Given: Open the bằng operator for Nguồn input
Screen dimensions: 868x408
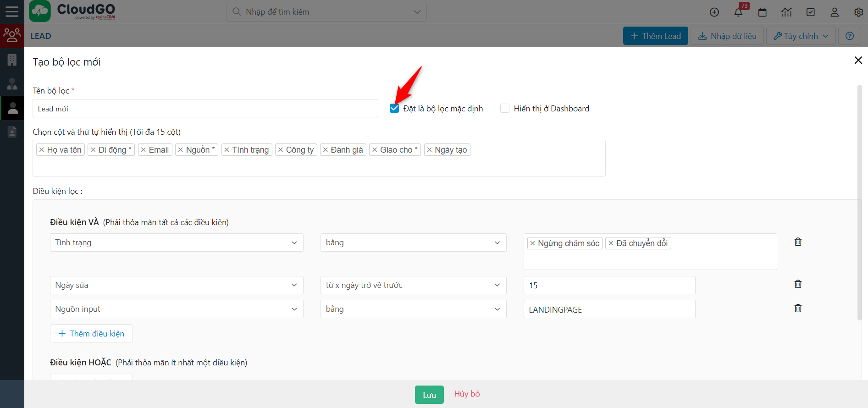Looking at the screenshot, I should pyautogui.click(x=413, y=309).
